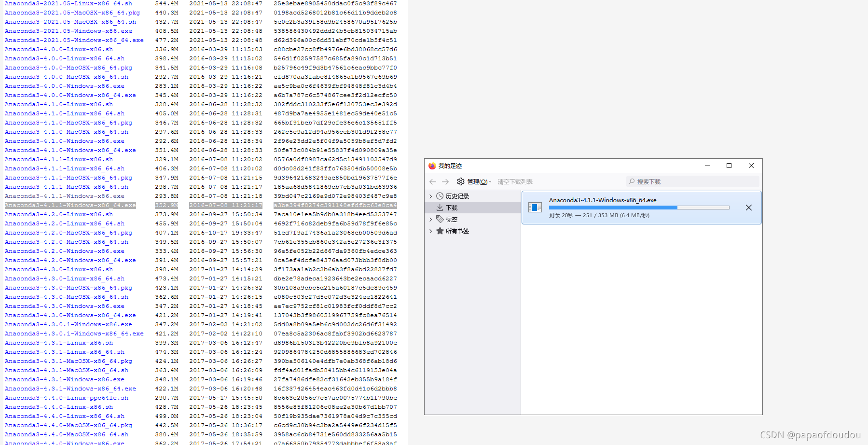Open the Anaconda3-4.0.0-Linux-x86.sh link
Image resolution: width=868 pixels, height=445 pixels.
point(59,49)
